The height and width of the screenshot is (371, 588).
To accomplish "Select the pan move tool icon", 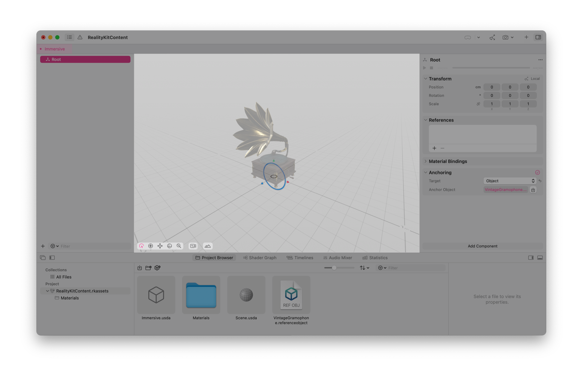I will tap(160, 246).
